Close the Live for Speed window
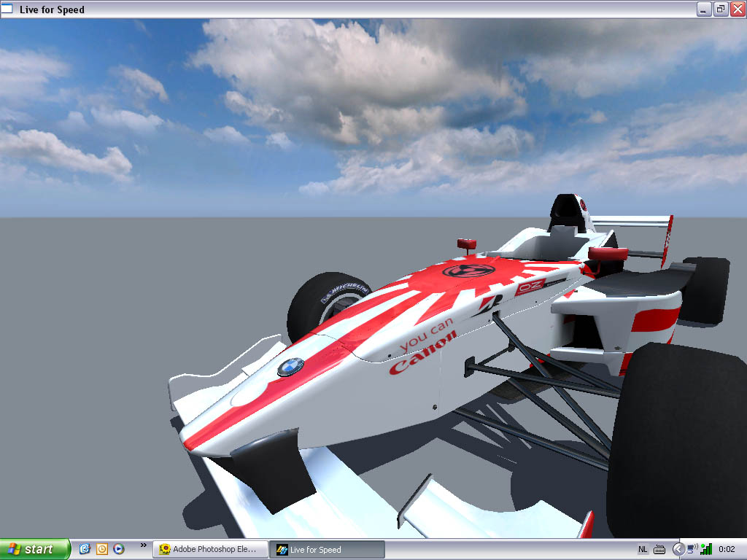 (738, 9)
